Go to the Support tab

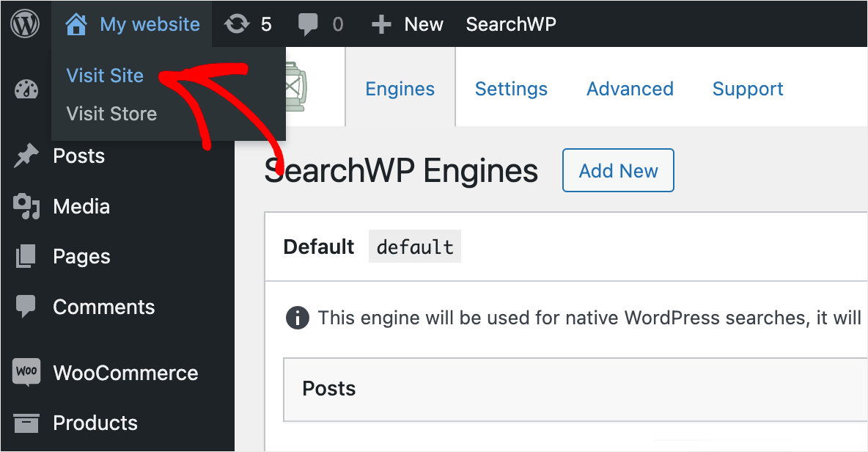pyautogui.click(x=747, y=89)
